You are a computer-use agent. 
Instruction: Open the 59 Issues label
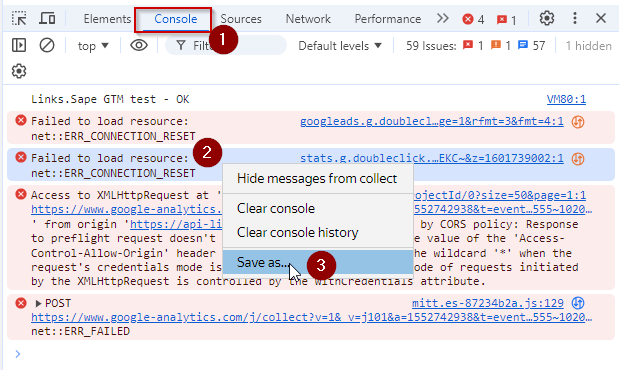(x=431, y=46)
